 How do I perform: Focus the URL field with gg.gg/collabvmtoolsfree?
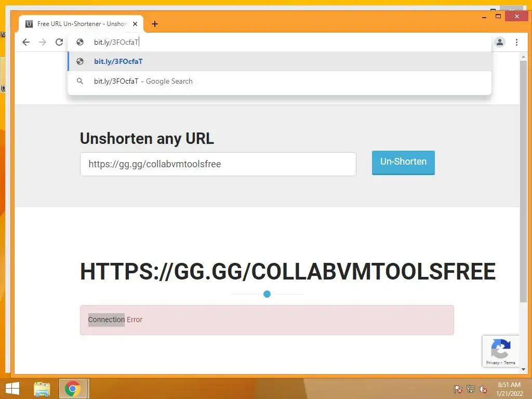tap(218, 164)
